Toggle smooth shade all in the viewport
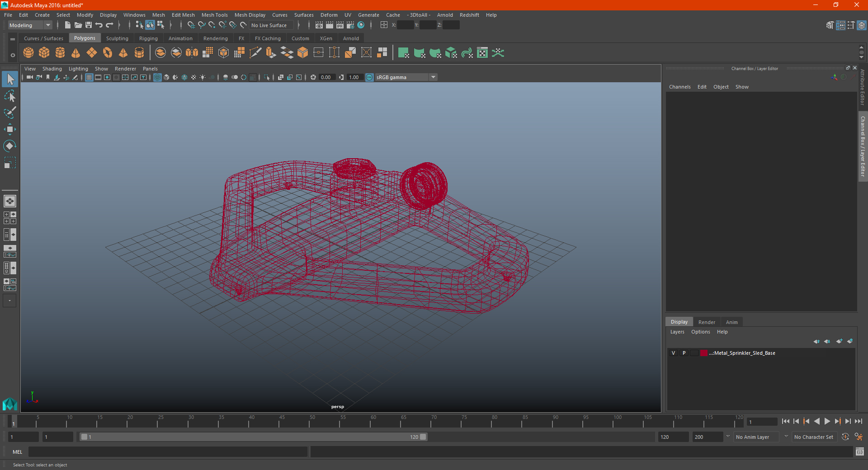 166,77
